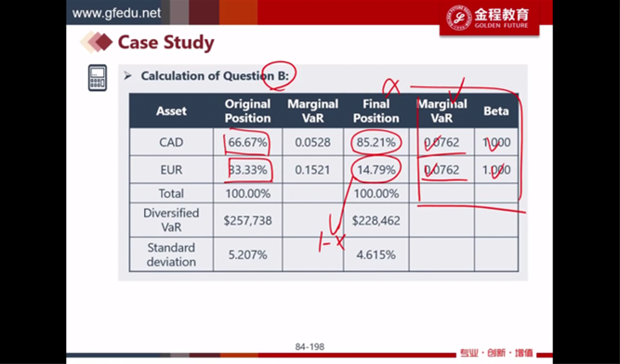Screen dimensions: 620x364
Task: Click the 4.615% standard deviation cell
Action: [x=376, y=254]
